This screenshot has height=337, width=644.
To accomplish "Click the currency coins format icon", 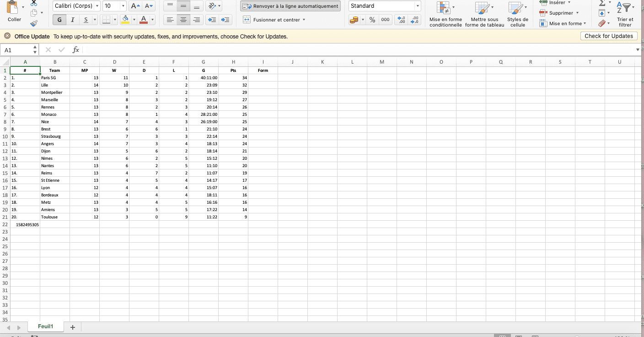I will point(354,20).
